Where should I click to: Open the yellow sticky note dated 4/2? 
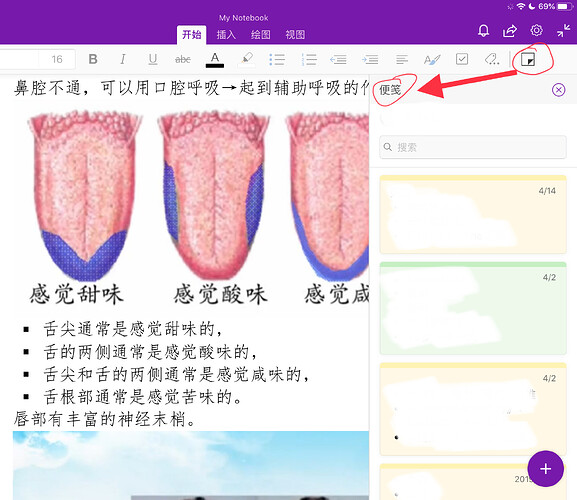click(x=473, y=409)
